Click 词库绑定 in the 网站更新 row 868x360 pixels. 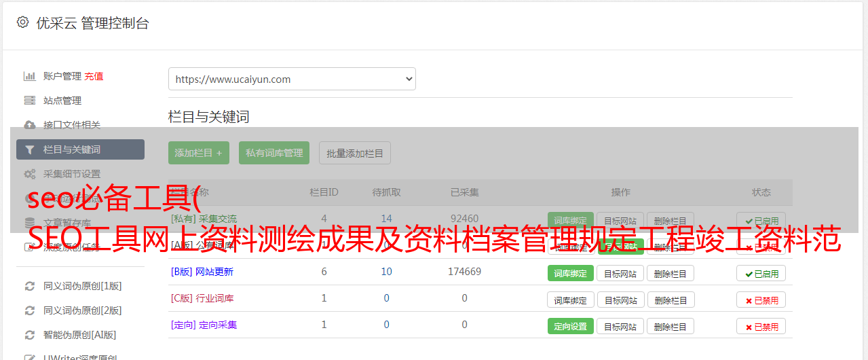click(x=570, y=273)
